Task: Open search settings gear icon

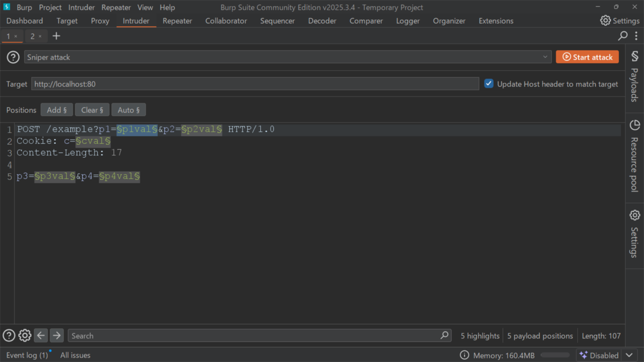Action: [x=25, y=336]
